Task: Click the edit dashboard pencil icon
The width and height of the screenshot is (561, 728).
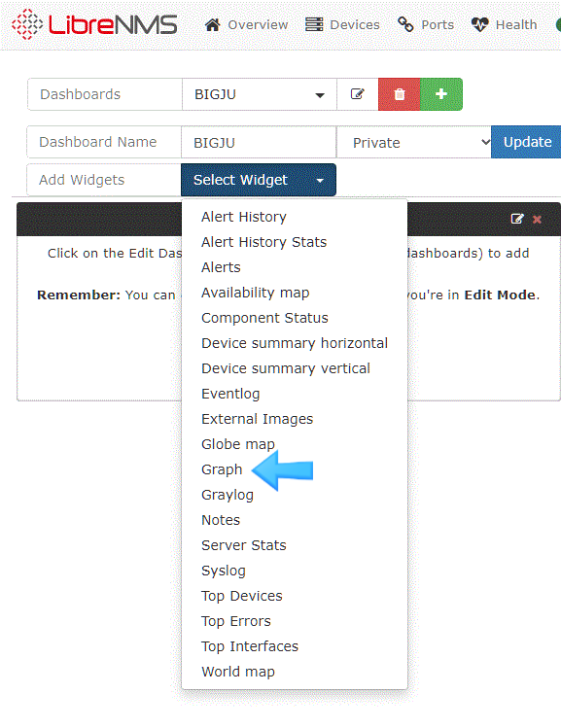Action: 357,94
